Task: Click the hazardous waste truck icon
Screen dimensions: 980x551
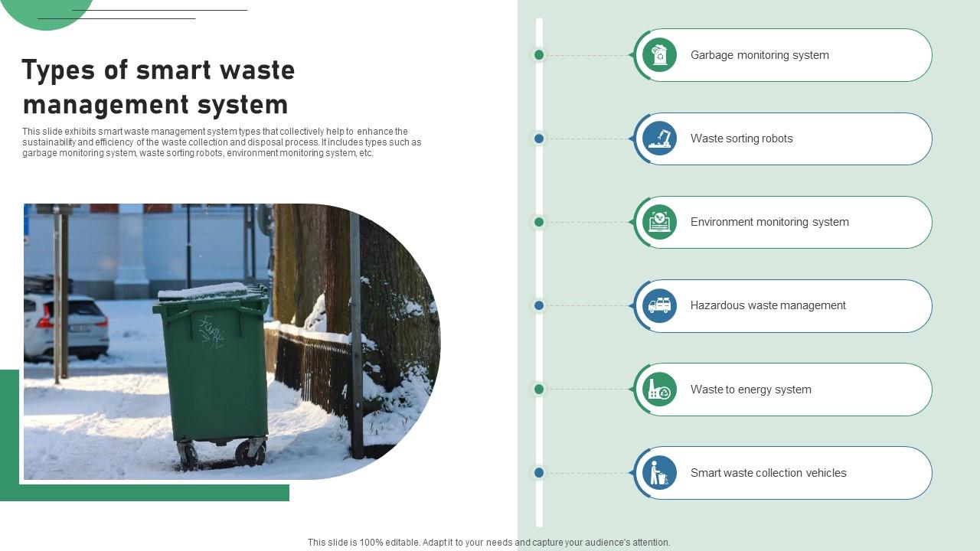Action: (658, 305)
